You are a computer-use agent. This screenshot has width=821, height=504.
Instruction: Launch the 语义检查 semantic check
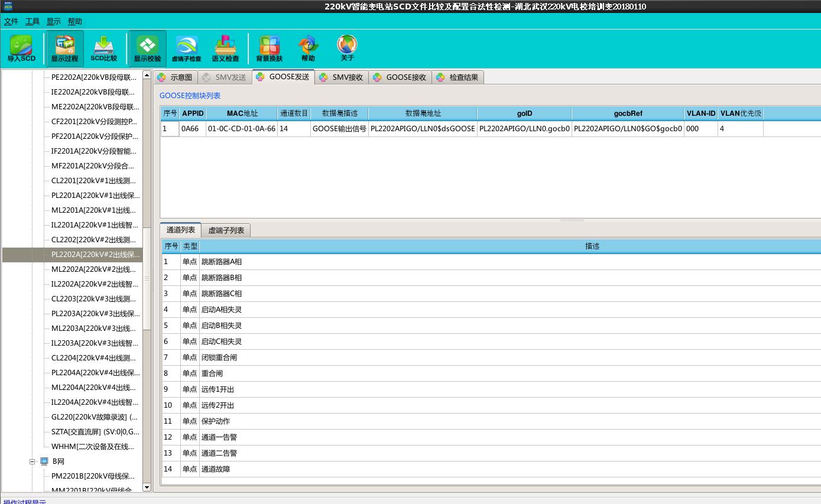click(226, 48)
